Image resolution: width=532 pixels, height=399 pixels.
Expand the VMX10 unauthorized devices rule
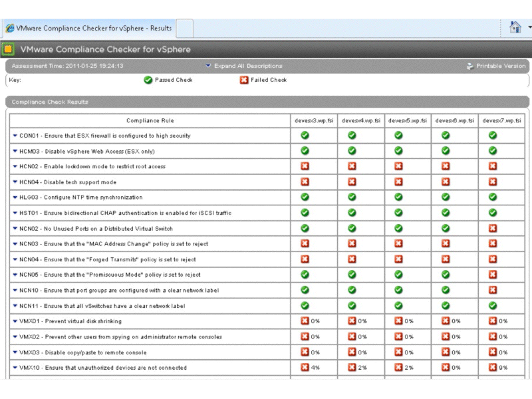(x=15, y=368)
